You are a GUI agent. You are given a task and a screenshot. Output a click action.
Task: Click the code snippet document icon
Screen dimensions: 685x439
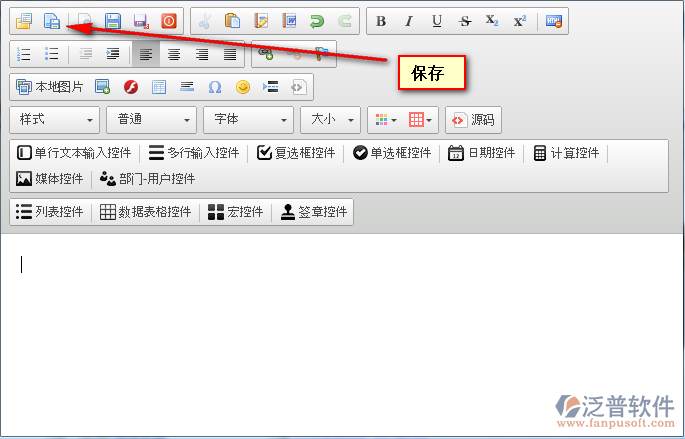point(298,87)
